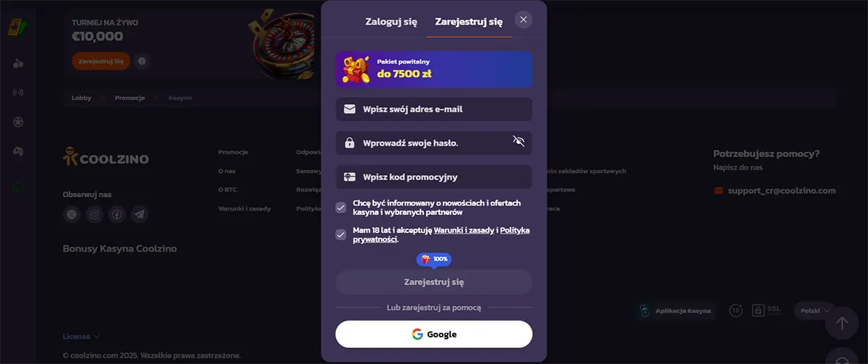This screenshot has width=868, height=364.
Task: Click the game controller sidebar icon
Action: [x=18, y=151]
